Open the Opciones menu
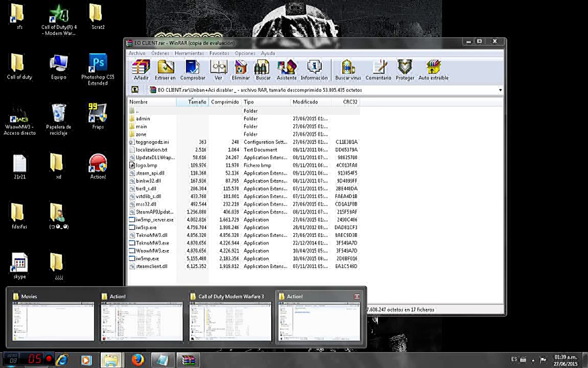 coord(245,53)
